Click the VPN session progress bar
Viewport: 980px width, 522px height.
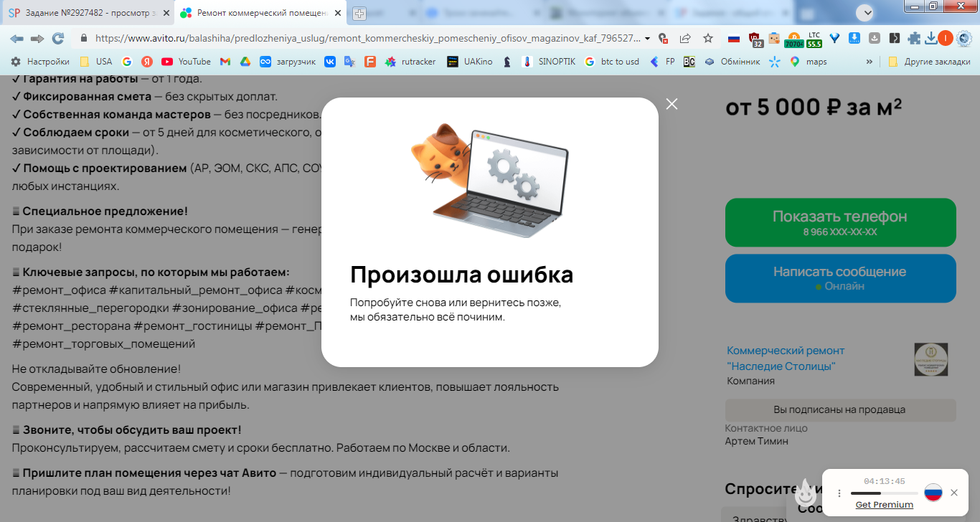[x=884, y=493]
